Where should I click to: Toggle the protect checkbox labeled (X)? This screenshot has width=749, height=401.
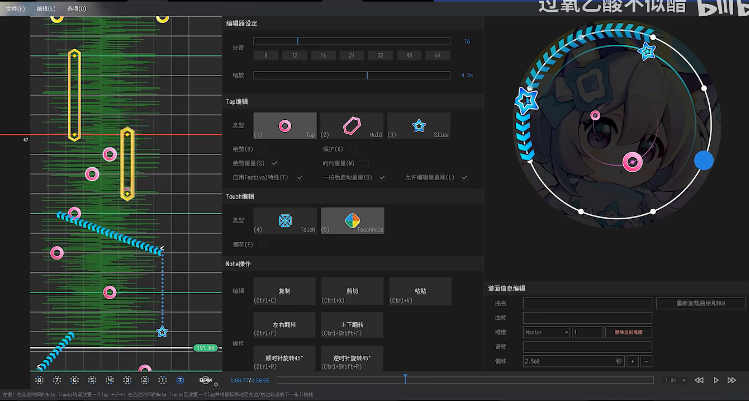pyautogui.click(x=353, y=149)
